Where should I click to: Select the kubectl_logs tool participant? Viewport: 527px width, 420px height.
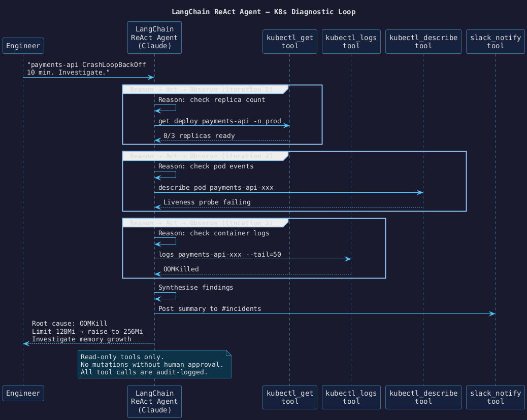click(351, 42)
